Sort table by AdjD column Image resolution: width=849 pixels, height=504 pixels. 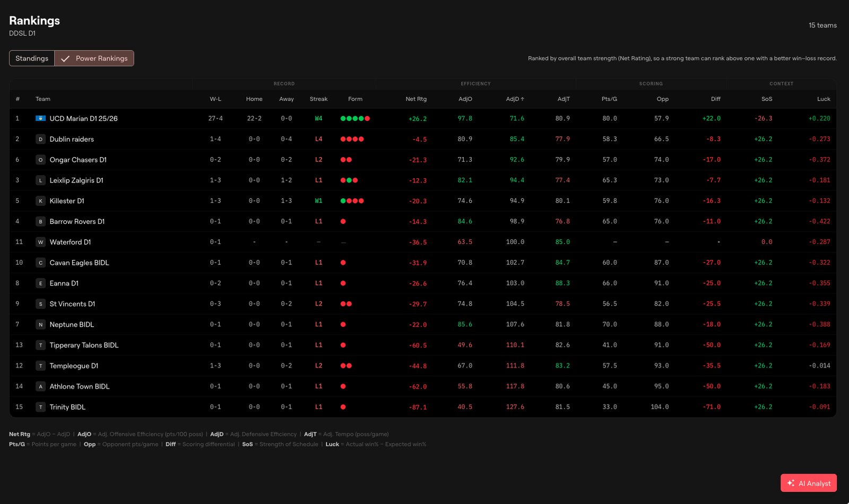click(515, 99)
